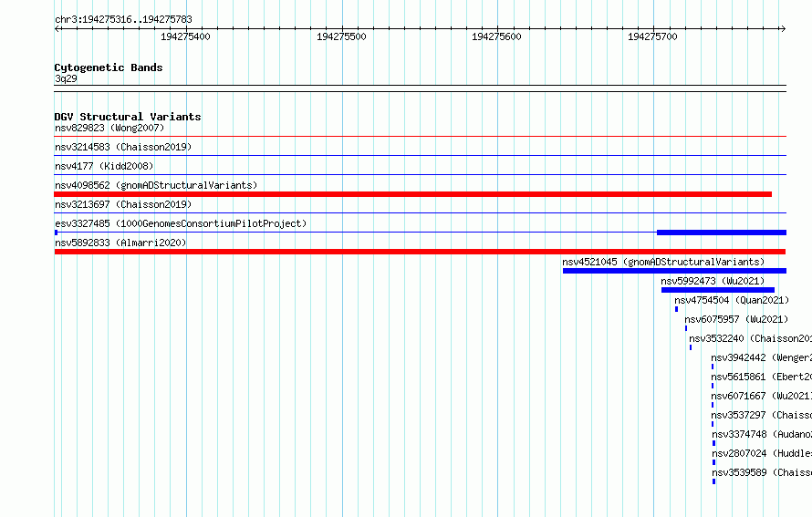Open the nsv4754504 (Quan2021) label
812x517 pixels.
732,300
